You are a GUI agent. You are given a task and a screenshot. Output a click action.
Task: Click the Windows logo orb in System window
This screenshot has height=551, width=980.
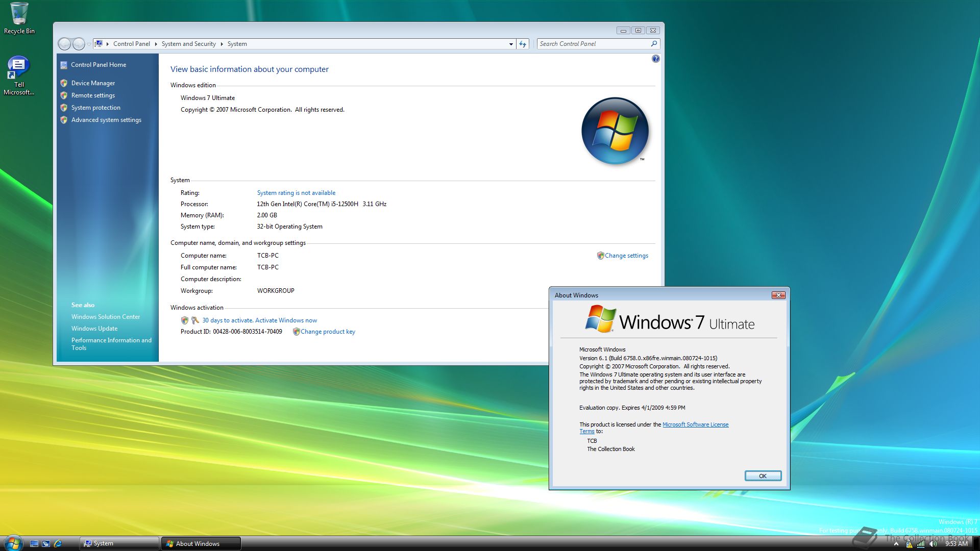(615, 131)
